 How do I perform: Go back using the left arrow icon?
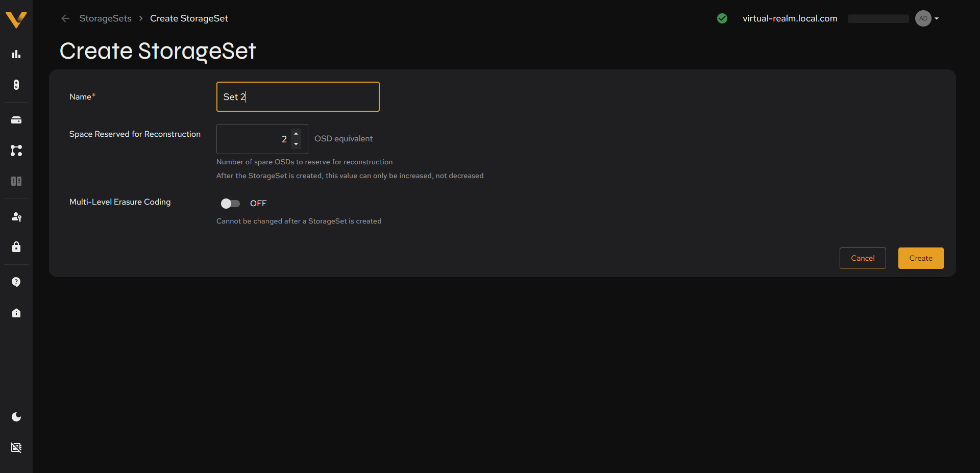pos(65,18)
